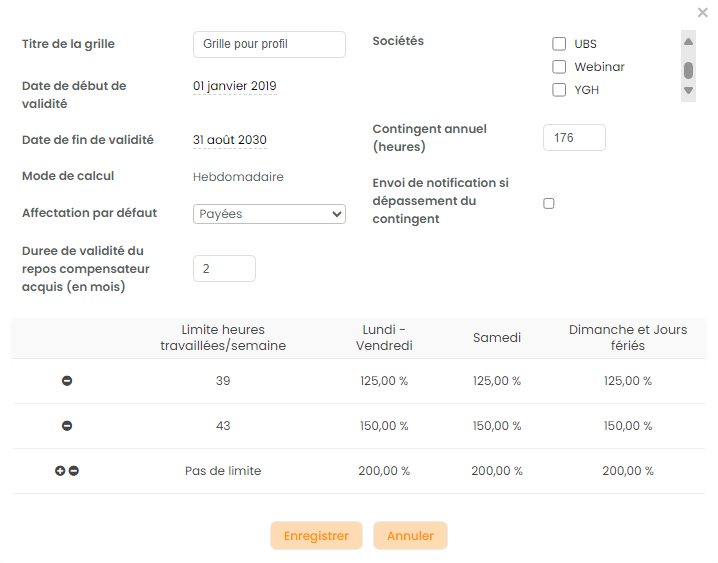718x563 pixels.
Task: Tick the YGH company checkbox
Action: click(x=559, y=90)
